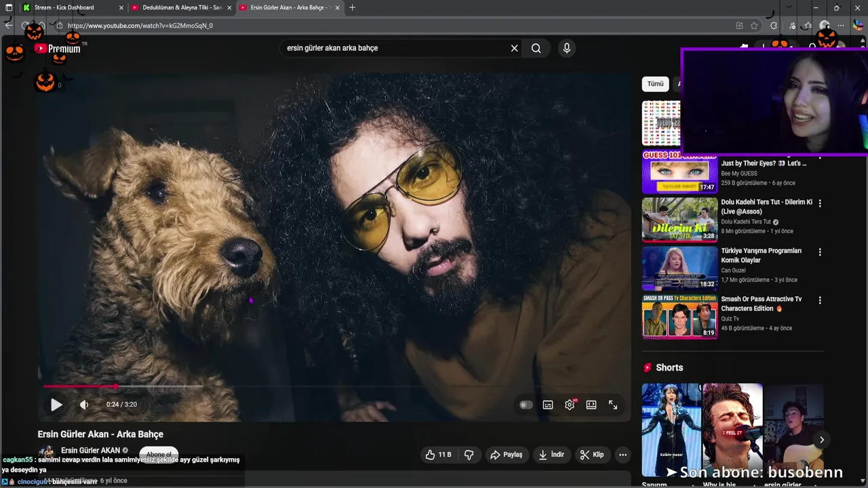The width and height of the screenshot is (868, 488).
Task: Go to YouTube Premium home logo
Action: pos(57,49)
